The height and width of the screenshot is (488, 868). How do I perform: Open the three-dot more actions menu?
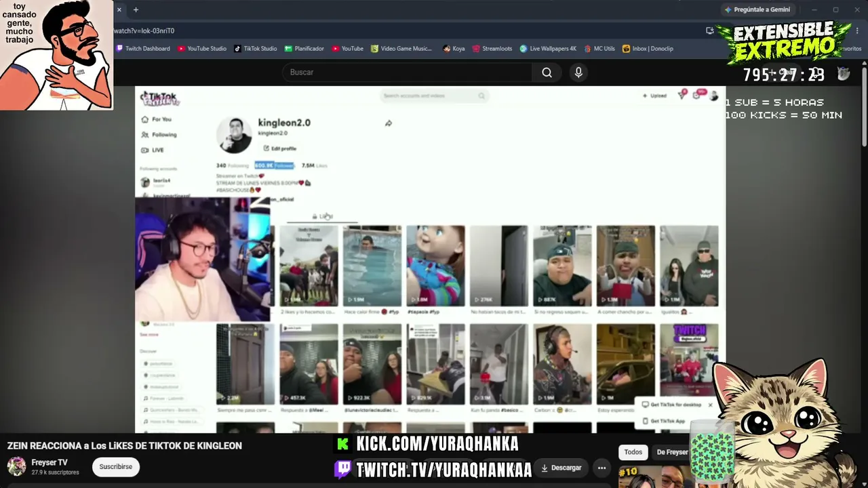pyautogui.click(x=601, y=468)
